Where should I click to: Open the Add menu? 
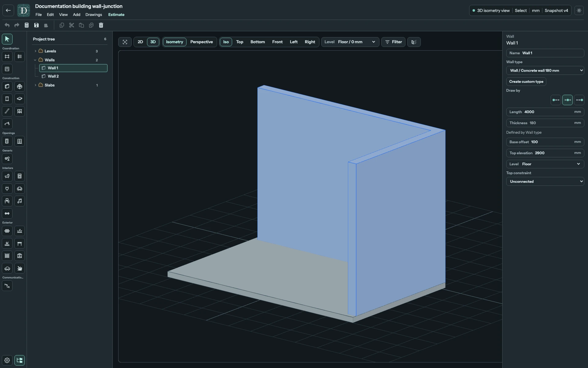coord(77,15)
